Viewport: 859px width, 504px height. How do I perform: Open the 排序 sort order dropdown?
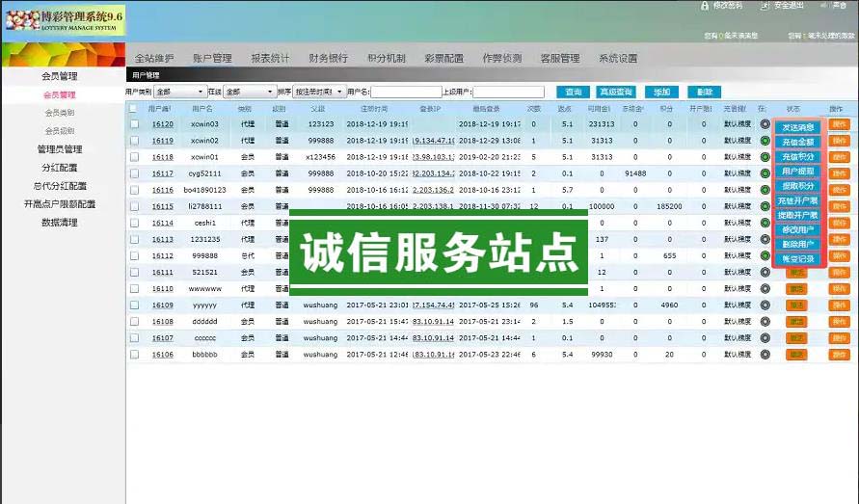pyautogui.click(x=318, y=92)
